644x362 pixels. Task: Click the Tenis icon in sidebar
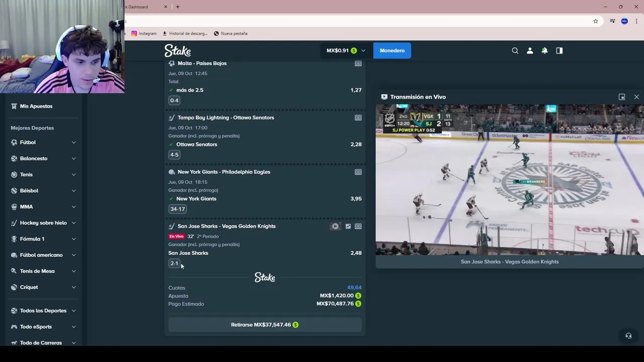coord(14,174)
